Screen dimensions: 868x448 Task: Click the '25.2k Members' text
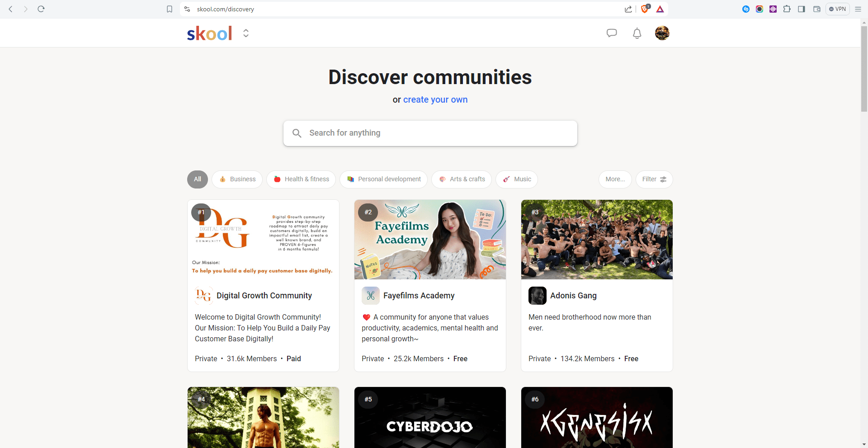coord(419,358)
